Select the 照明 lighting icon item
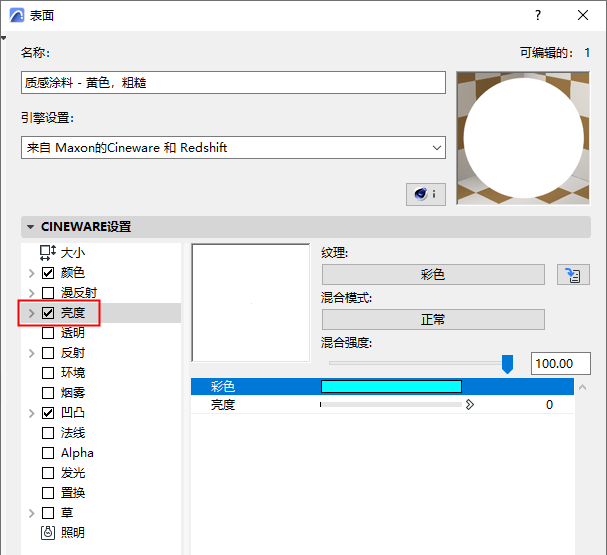 pos(48,533)
